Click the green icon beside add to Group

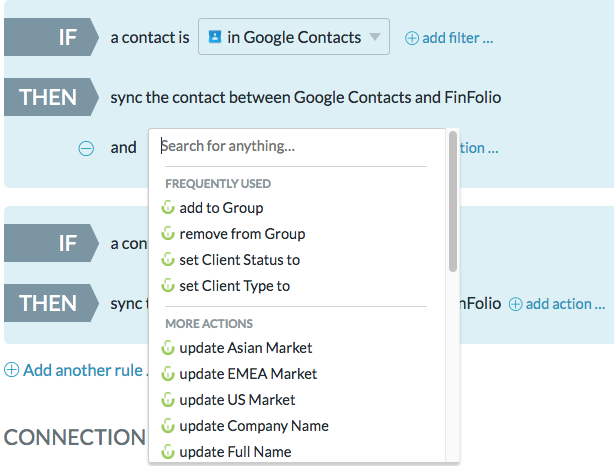pyautogui.click(x=168, y=208)
